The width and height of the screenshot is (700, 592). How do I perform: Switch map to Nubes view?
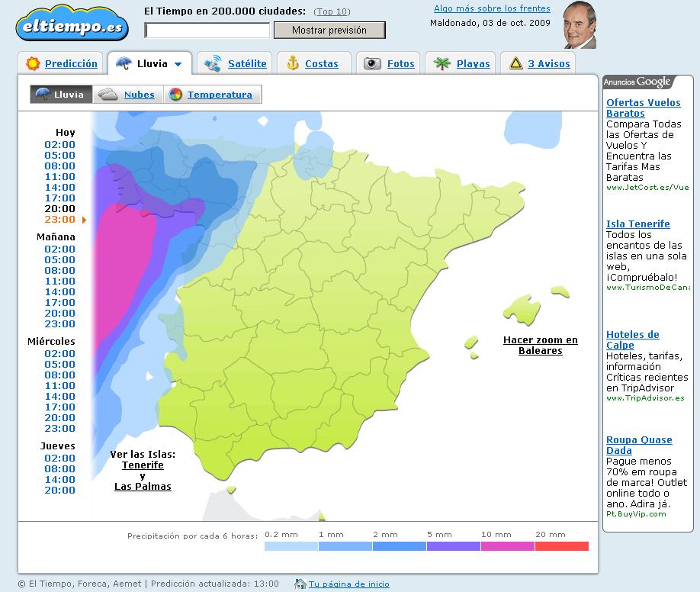[140, 95]
